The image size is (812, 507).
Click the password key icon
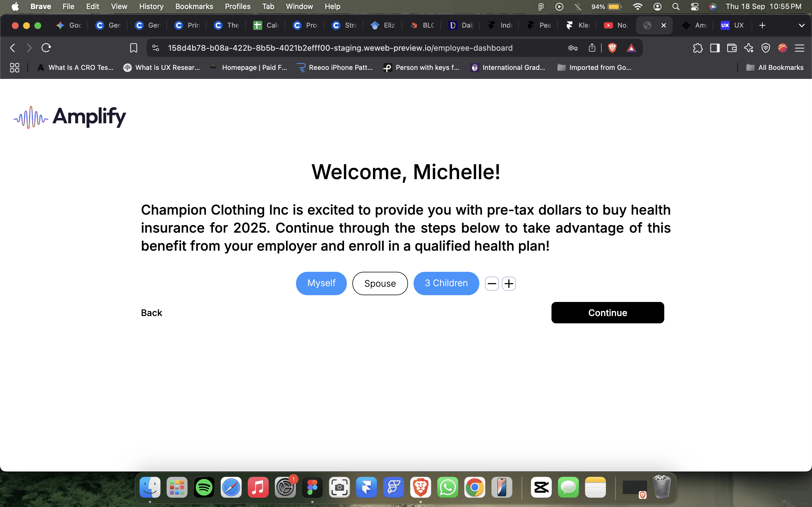click(572, 48)
